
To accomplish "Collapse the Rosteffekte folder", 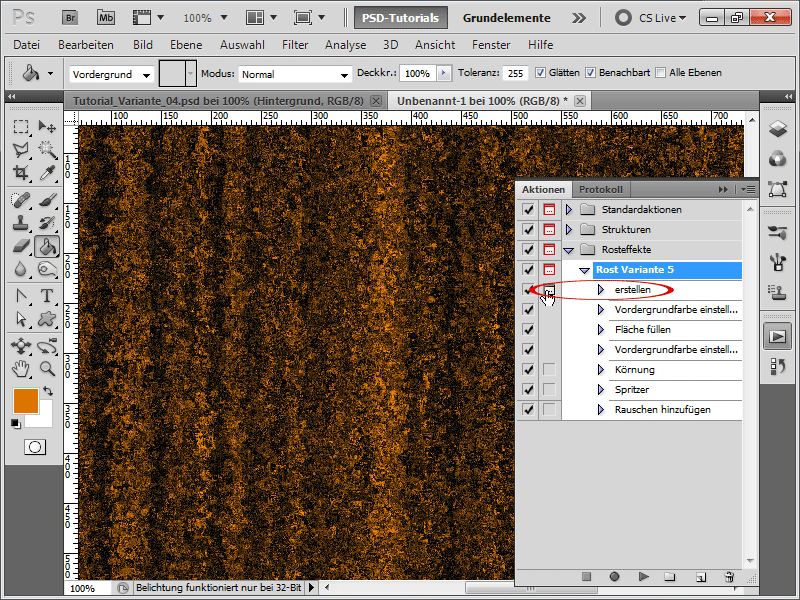I will point(569,250).
